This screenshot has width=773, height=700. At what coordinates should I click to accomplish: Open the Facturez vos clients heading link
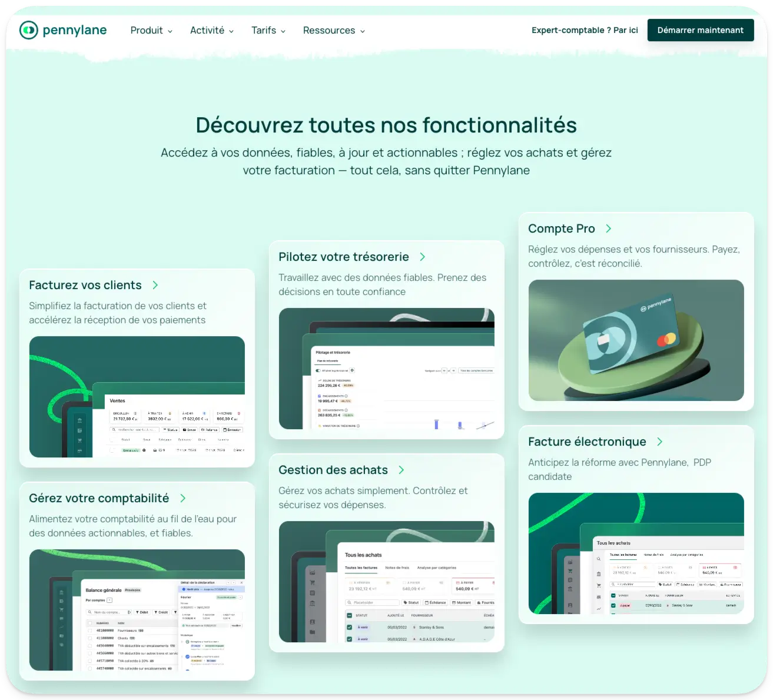[x=85, y=285]
